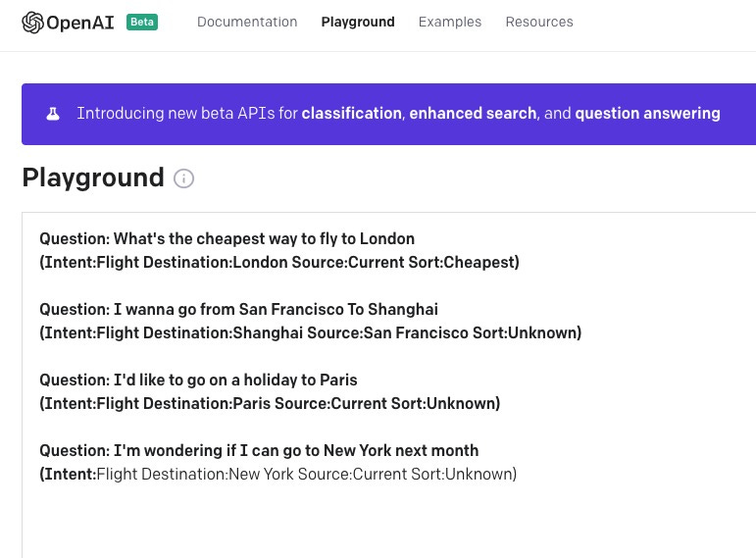This screenshot has height=558, width=756.
Task: Follow the enhanced search banner link
Action: click(x=473, y=114)
